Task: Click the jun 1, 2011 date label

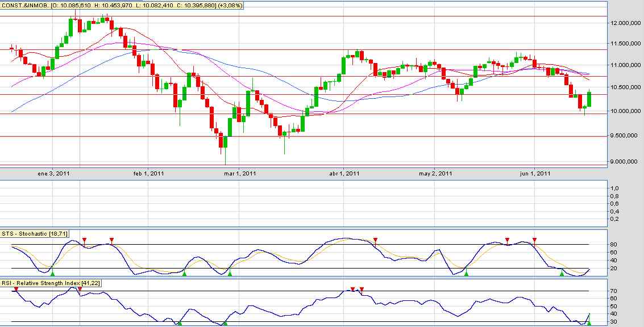Action: point(535,174)
